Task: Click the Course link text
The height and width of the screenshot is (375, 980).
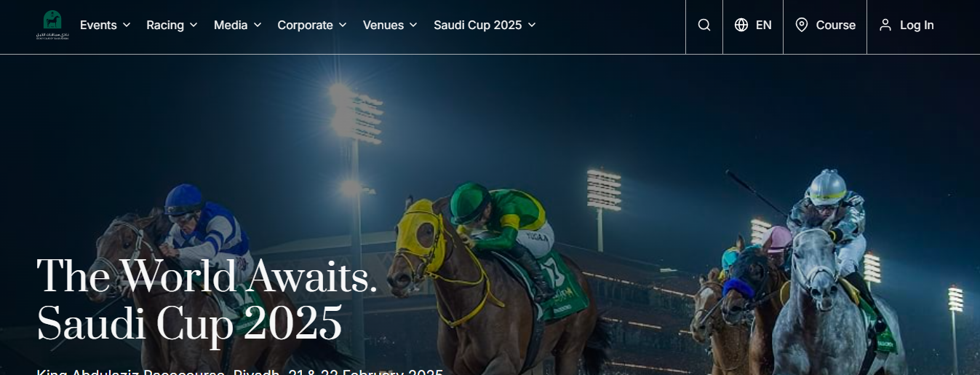Action: (836, 25)
